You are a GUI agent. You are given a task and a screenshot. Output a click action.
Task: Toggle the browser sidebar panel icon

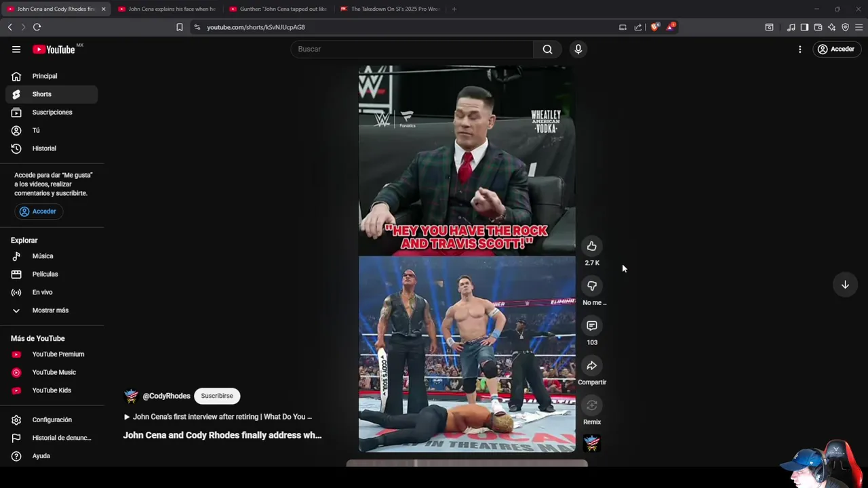pyautogui.click(x=804, y=27)
